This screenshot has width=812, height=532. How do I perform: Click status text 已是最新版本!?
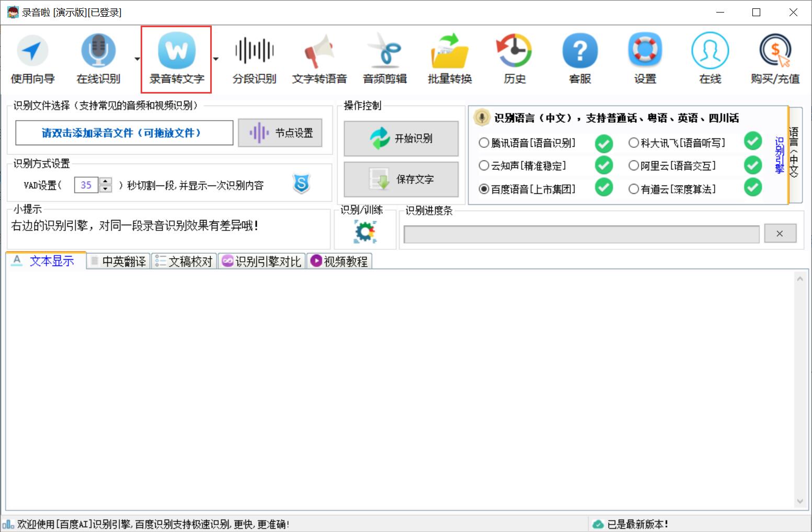[x=637, y=524]
